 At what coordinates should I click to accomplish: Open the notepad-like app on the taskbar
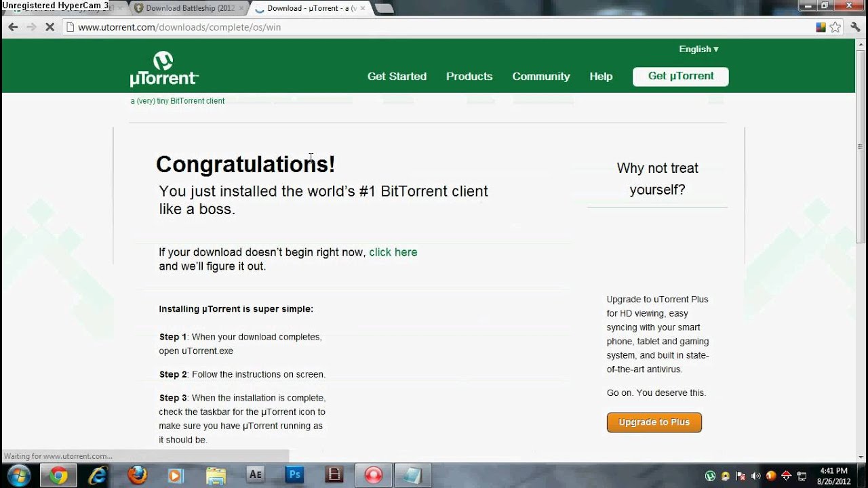pos(412,475)
